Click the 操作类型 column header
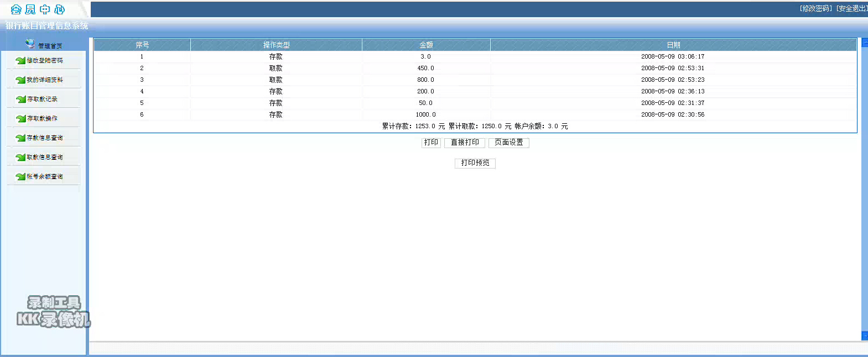Screen dimensions: 868x357 [x=276, y=45]
